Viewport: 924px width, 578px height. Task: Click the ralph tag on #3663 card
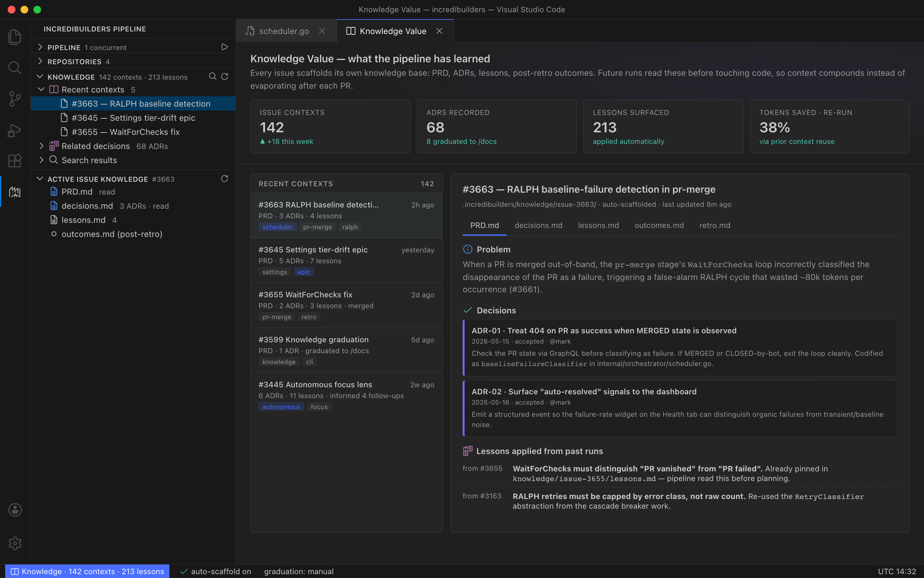point(350,227)
